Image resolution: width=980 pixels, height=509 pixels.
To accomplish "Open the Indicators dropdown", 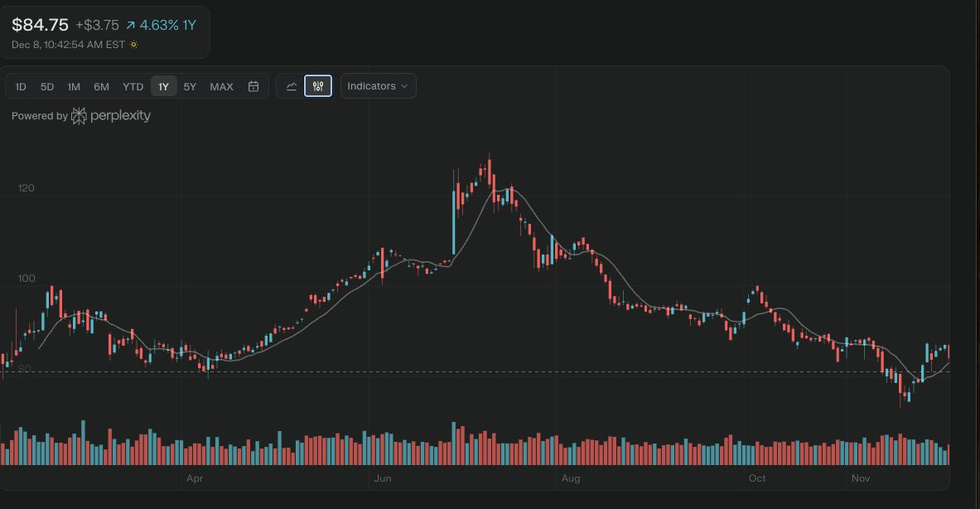I will click(378, 86).
